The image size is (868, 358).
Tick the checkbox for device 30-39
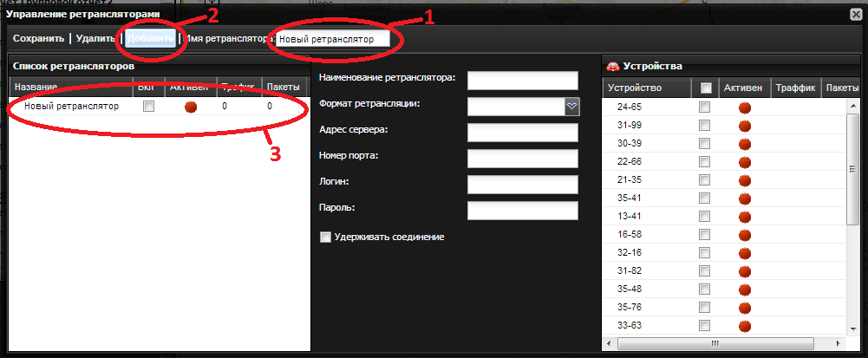coord(705,143)
